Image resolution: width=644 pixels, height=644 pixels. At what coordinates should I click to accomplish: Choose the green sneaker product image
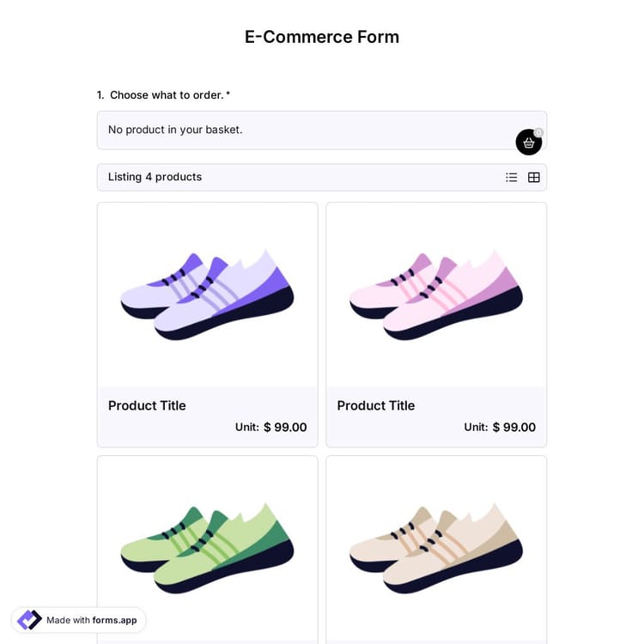(207, 547)
